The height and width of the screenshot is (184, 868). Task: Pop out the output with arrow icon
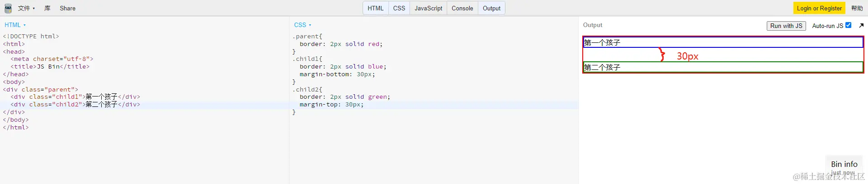861,25
